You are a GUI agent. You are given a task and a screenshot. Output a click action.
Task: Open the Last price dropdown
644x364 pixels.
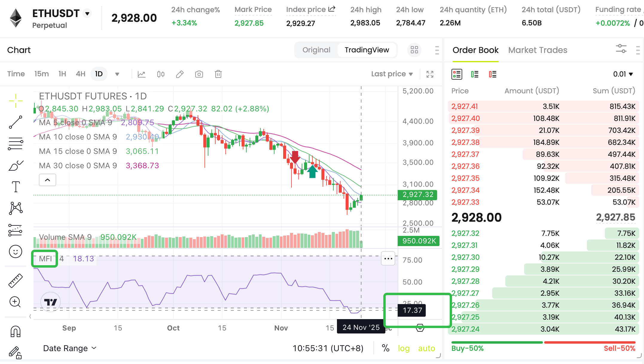pos(392,74)
